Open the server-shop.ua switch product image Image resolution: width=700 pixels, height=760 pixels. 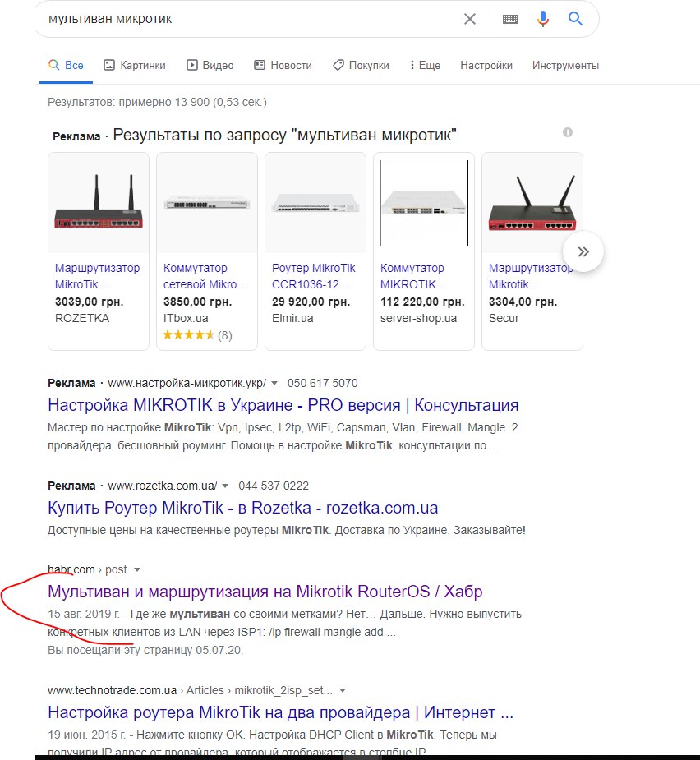424,203
